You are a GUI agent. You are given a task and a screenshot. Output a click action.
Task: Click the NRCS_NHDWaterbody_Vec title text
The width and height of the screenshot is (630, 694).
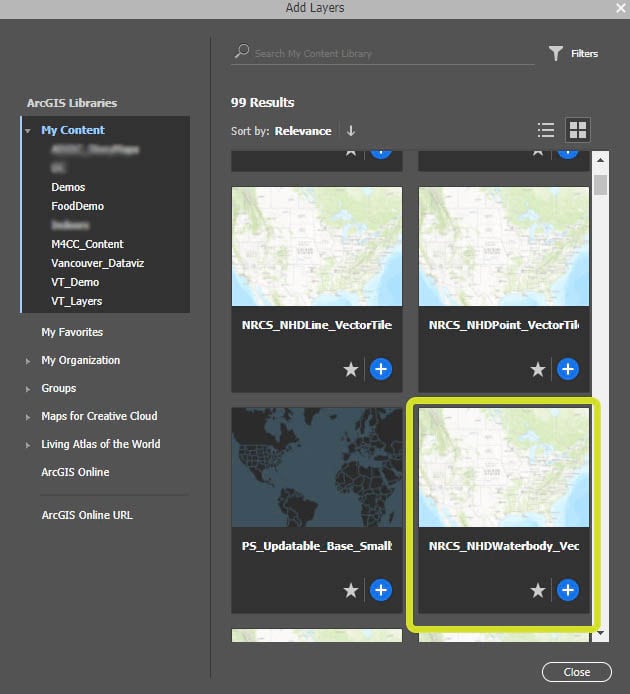[504, 546]
